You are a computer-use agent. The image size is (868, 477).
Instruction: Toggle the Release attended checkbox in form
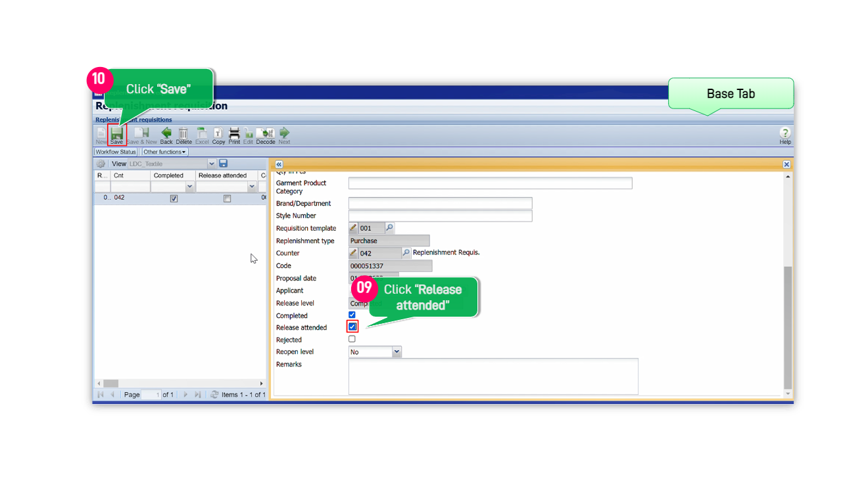click(352, 327)
